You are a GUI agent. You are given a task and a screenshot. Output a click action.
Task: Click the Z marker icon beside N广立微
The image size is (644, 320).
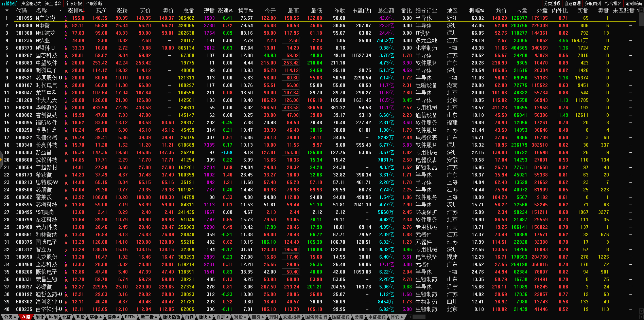point(66,18)
